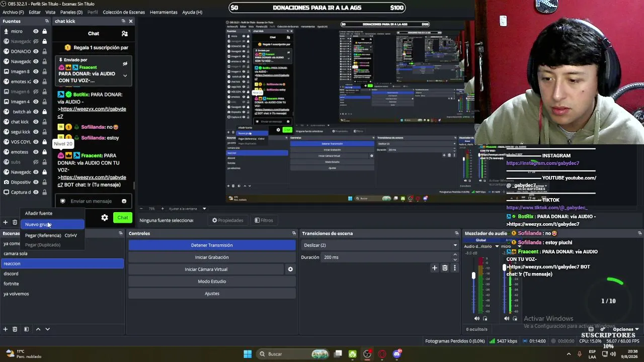Open the Audio del escritorio channel dropdown
Viewport: 644px width, 362px height.
[497, 246]
